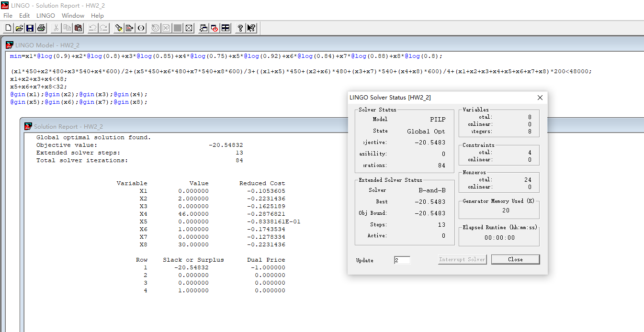This screenshot has height=332, width=644.
Task: Save the model with the floppy disk icon
Action: point(30,28)
